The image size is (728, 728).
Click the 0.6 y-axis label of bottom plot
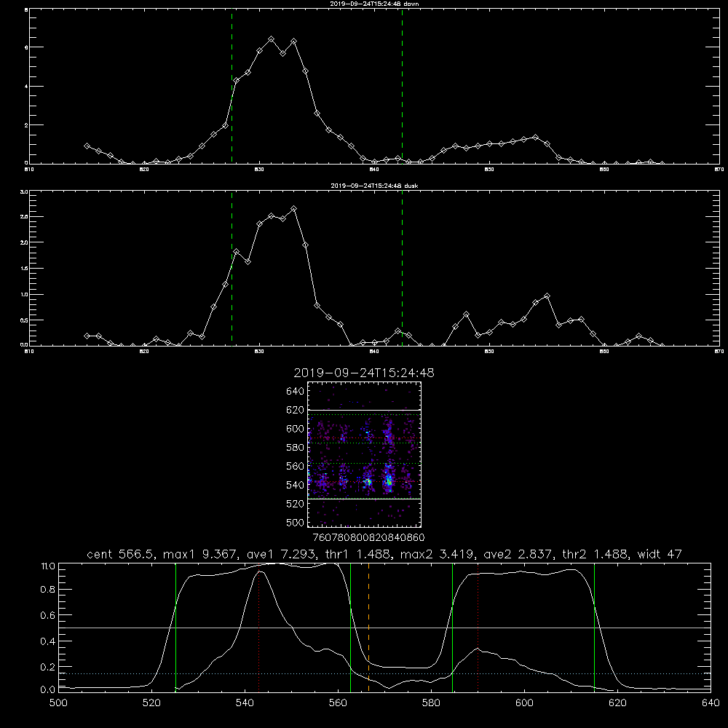click(48, 615)
